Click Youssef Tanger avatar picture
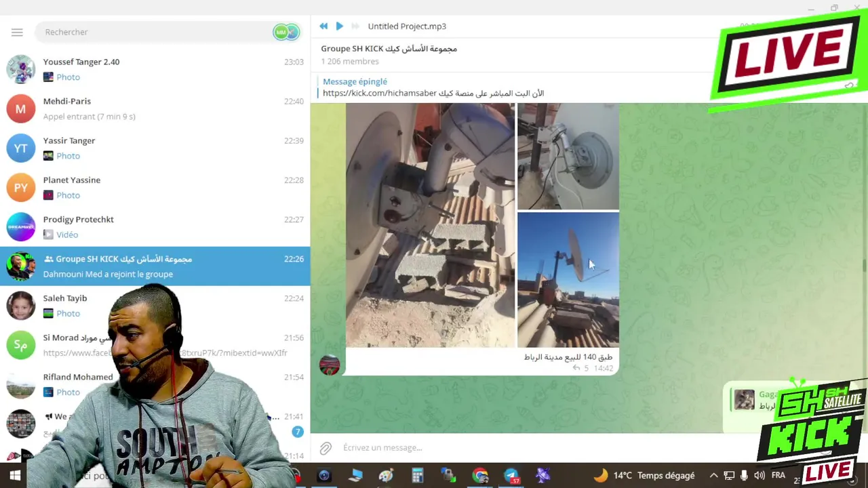Viewport: 868px width, 488px height. tap(21, 69)
